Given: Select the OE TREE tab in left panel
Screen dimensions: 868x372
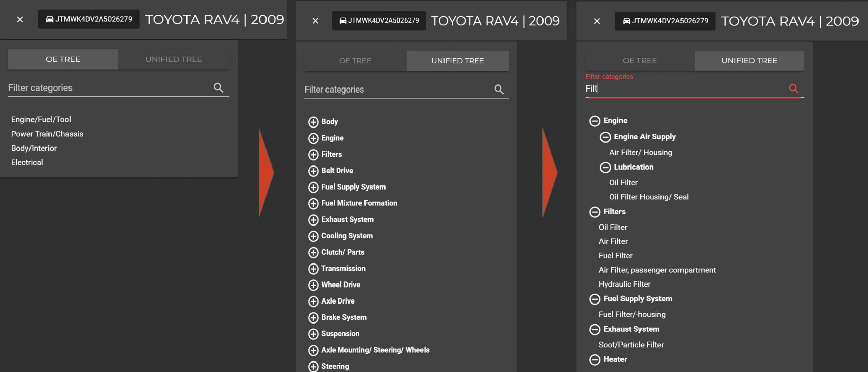Looking at the screenshot, I should point(63,59).
